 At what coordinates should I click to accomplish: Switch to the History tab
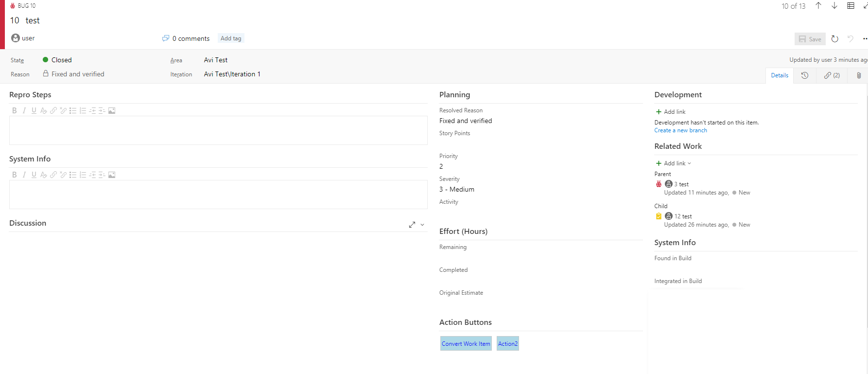click(x=805, y=75)
